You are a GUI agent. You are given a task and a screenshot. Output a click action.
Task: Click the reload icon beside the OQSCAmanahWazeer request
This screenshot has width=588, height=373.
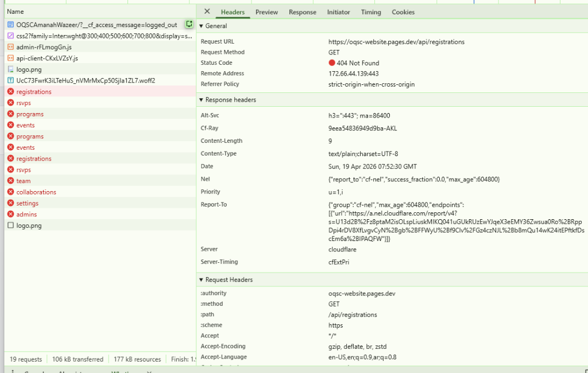pyautogui.click(x=189, y=25)
